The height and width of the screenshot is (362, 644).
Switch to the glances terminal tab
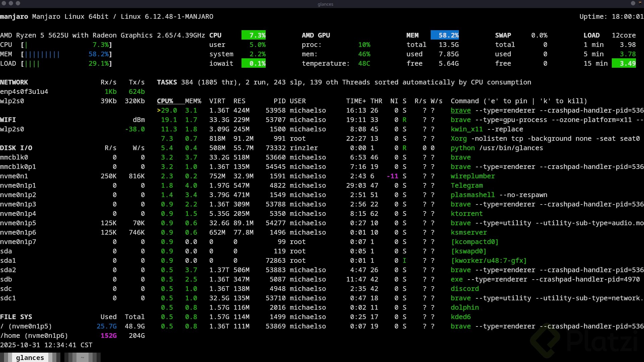point(30,358)
